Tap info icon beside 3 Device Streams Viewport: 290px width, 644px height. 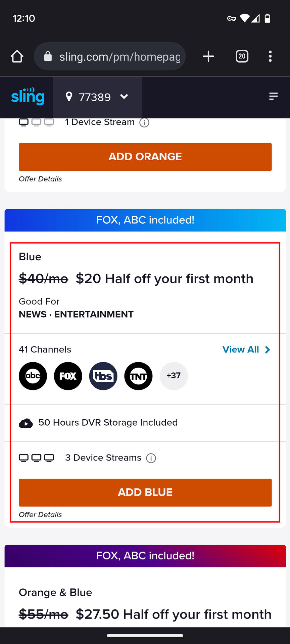coord(151,458)
